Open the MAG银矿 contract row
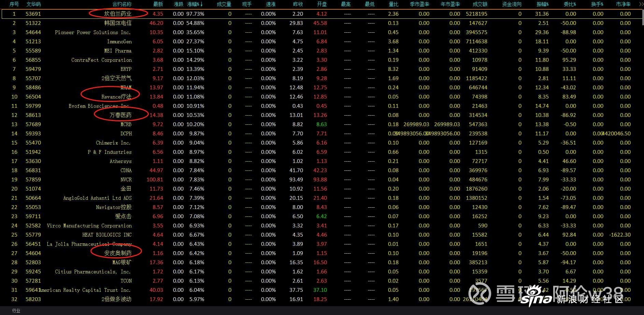Viewport: 644px width, 315px height. click(x=322, y=262)
